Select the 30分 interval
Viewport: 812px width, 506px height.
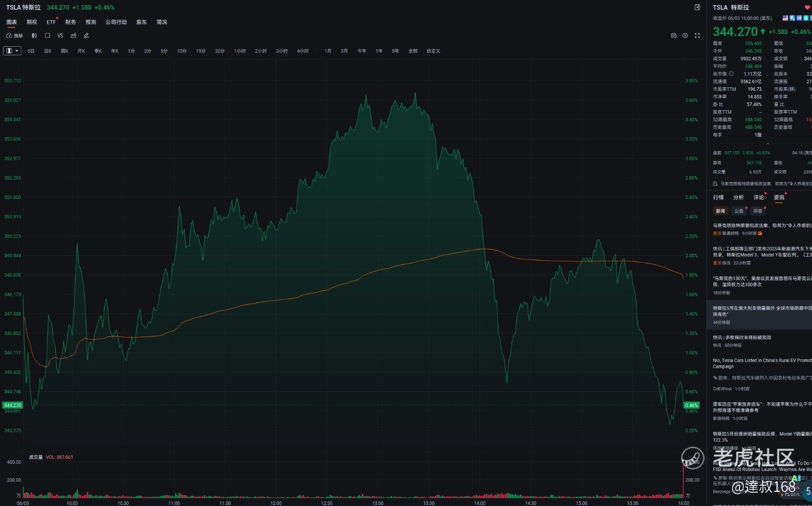[220, 51]
